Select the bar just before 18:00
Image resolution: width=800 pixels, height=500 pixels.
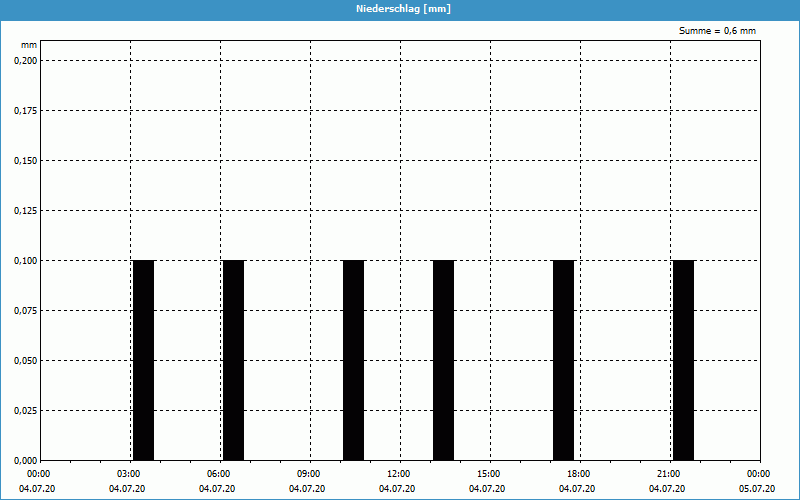(563, 360)
